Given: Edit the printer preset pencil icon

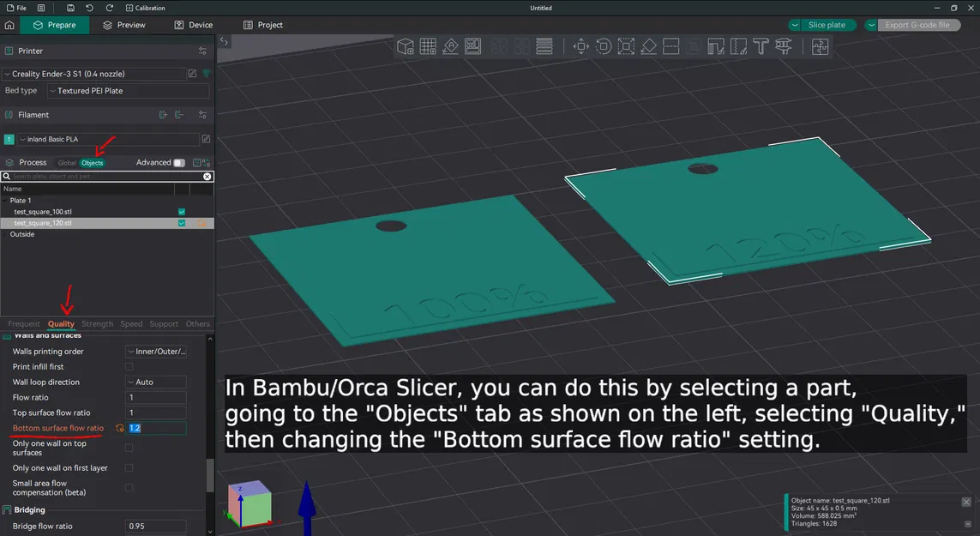Looking at the screenshot, I should tap(193, 74).
